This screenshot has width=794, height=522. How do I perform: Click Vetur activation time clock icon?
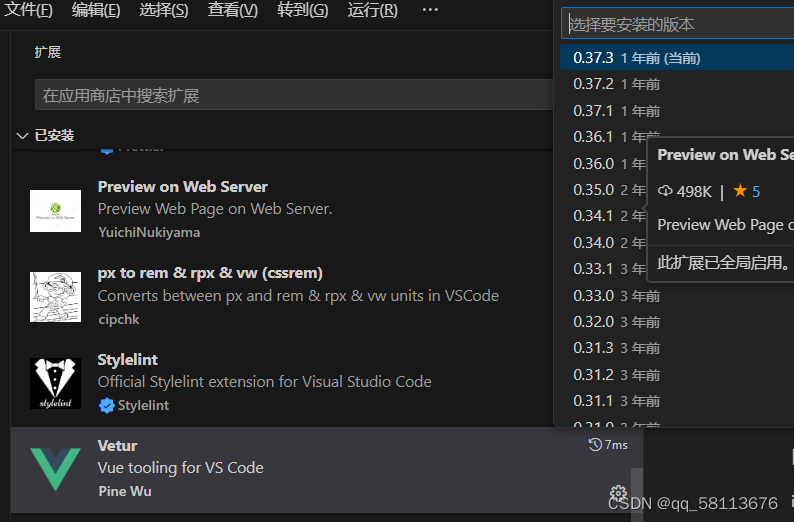coord(594,445)
